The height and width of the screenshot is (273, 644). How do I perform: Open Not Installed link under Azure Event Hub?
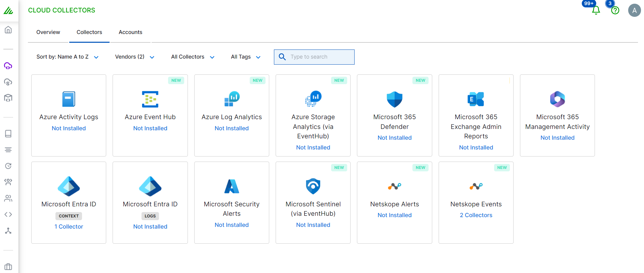(150, 128)
